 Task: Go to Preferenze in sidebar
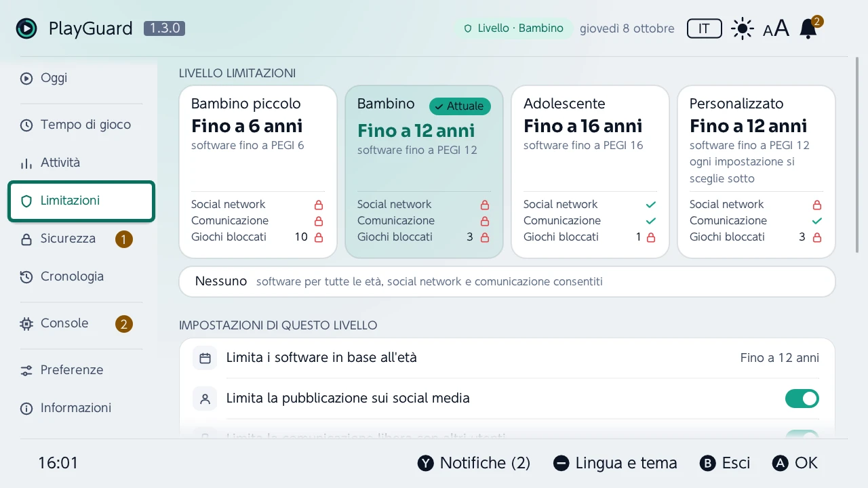tap(81, 370)
